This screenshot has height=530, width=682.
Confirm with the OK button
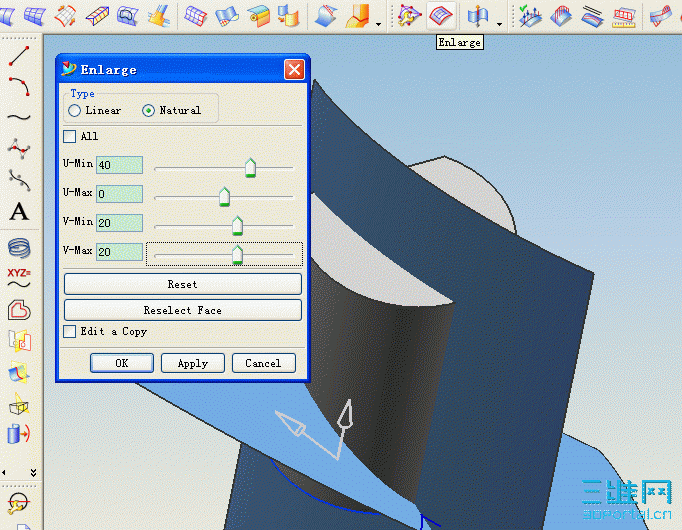[122, 363]
